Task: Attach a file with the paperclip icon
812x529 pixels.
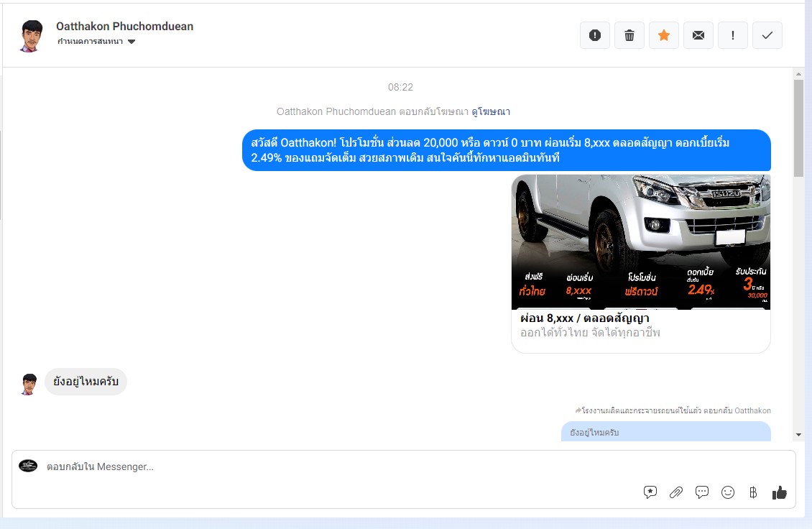Action: point(676,492)
